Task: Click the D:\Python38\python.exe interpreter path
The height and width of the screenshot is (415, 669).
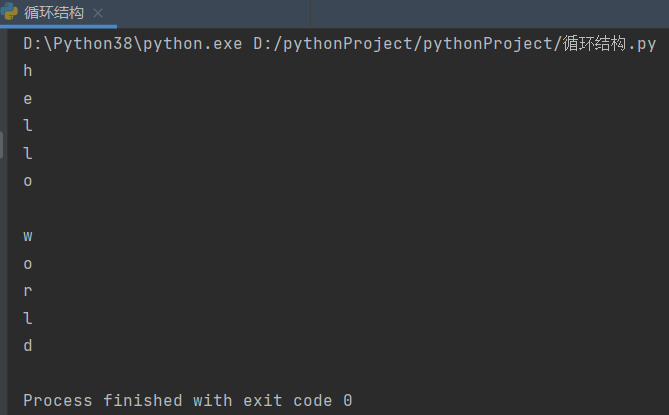Action: [132, 44]
